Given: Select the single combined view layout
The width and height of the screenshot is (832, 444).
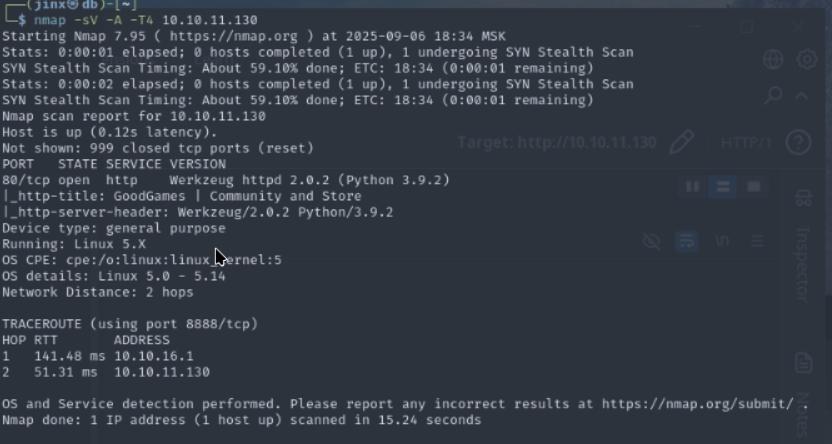Looking at the screenshot, I should click(x=753, y=186).
